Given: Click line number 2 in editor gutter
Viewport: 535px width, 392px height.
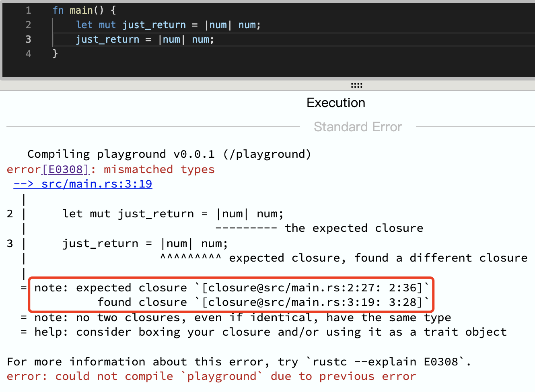Looking at the screenshot, I should pyautogui.click(x=29, y=25).
